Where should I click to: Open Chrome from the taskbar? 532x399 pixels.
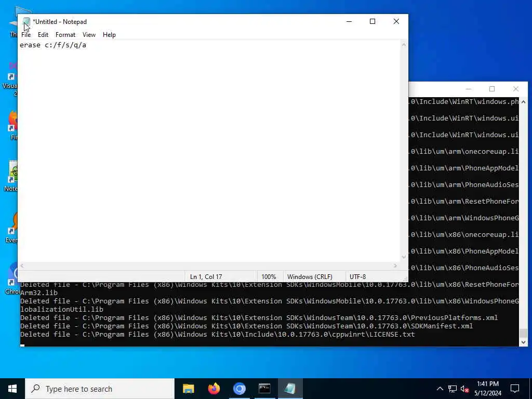click(239, 389)
